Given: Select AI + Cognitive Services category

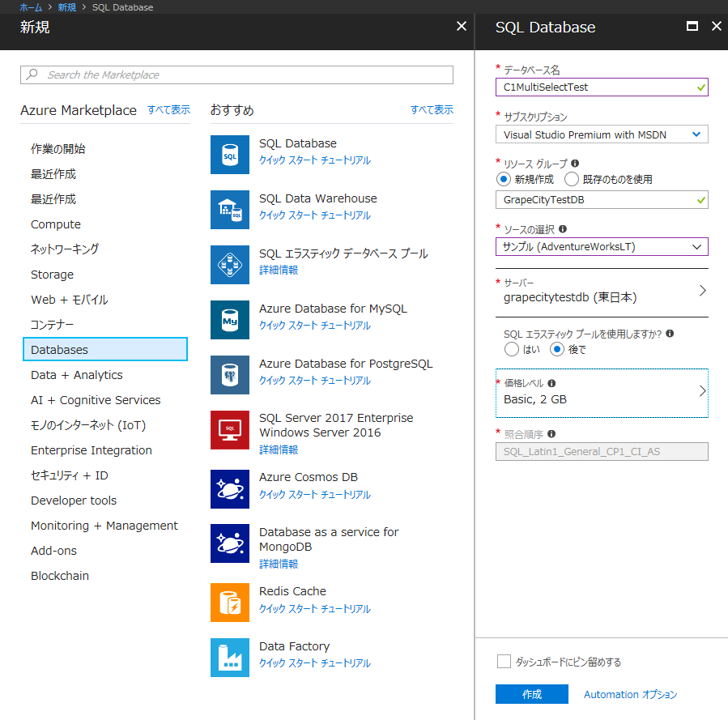Looking at the screenshot, I should (96, 400).
